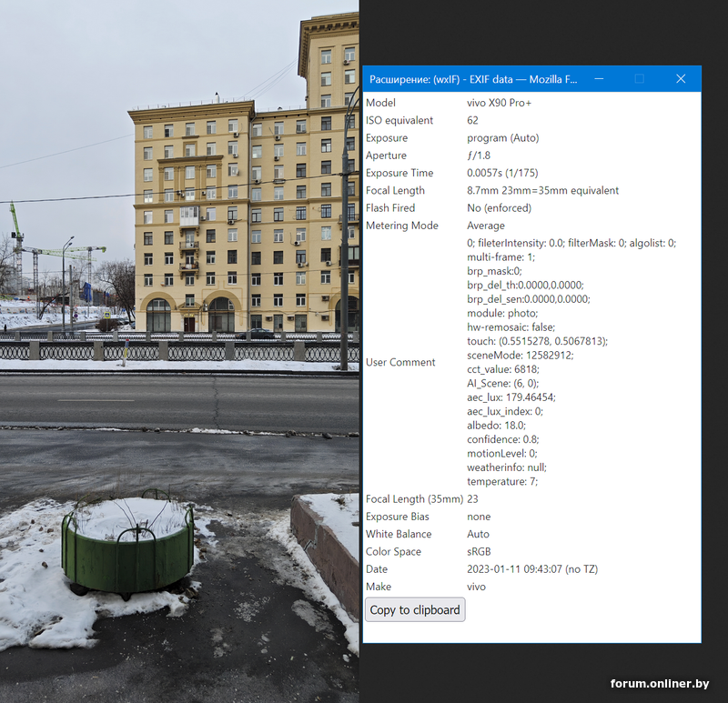The width and height of the screenshot is (728, 703).
Task: Select the '8.7mm 23mm=35mm equivalent' focal length
Action: click(x=542, y=190)
